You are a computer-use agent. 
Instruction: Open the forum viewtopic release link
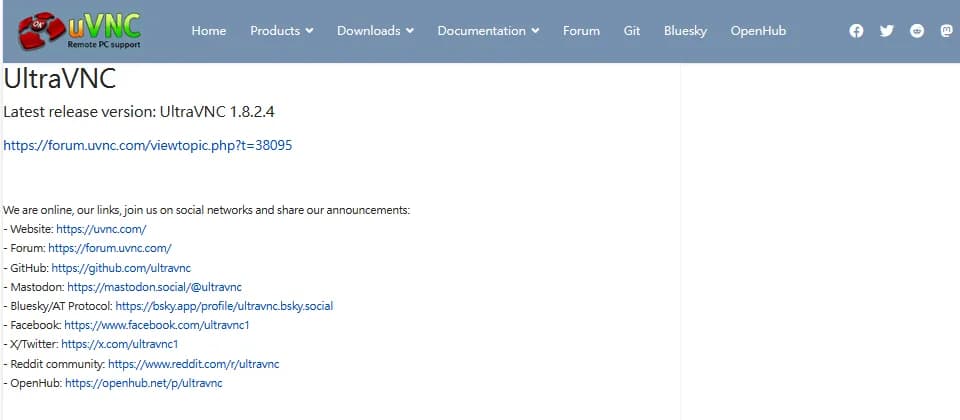pos(148,146)
